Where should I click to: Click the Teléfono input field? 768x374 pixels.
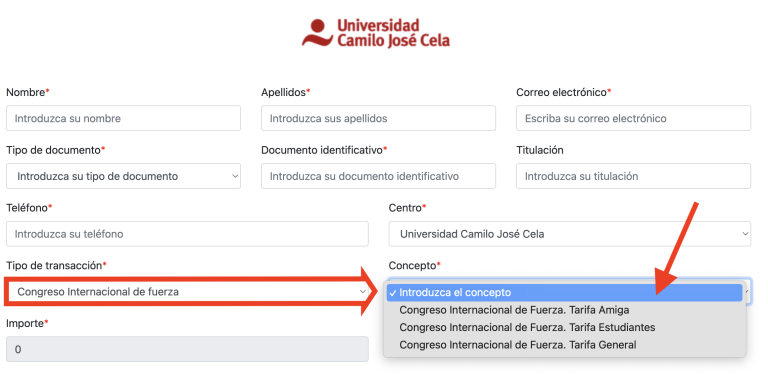(187, 234)
